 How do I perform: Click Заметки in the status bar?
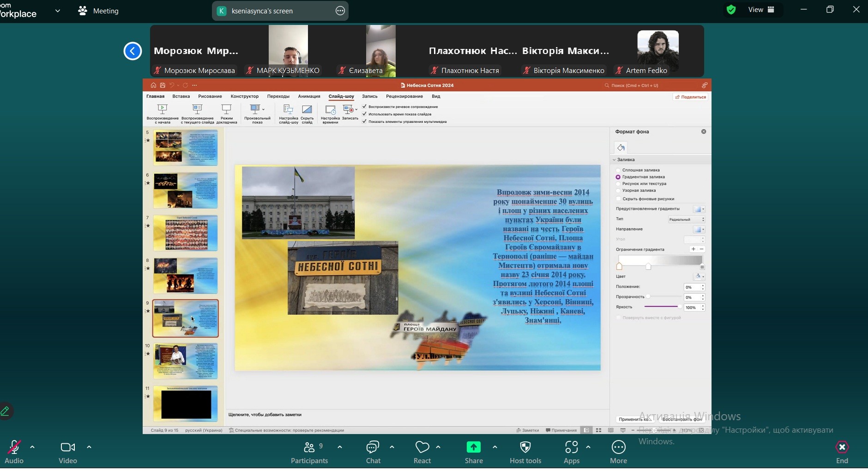pyautogui.click(x=527, y=430)
